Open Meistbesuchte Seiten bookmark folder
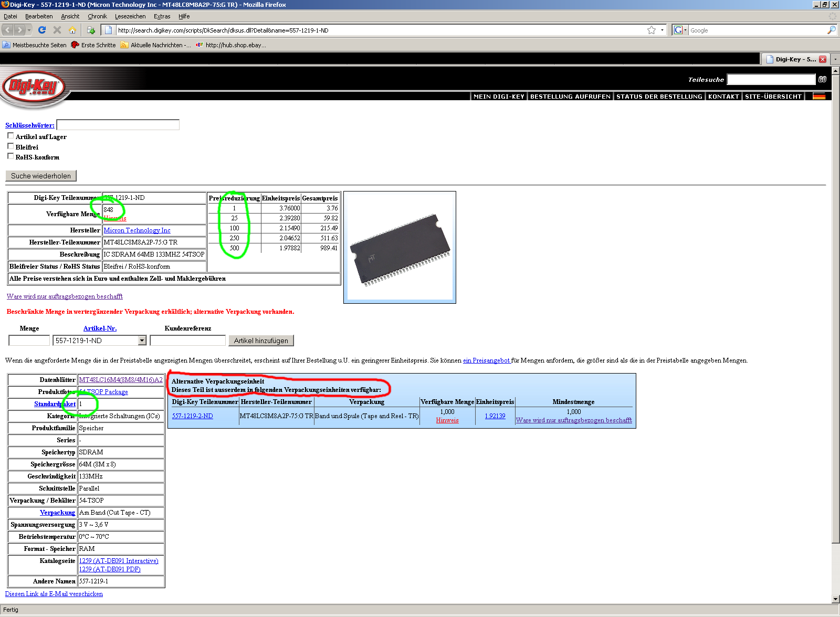This screenshot has height=617, width=840. point(35,45)
